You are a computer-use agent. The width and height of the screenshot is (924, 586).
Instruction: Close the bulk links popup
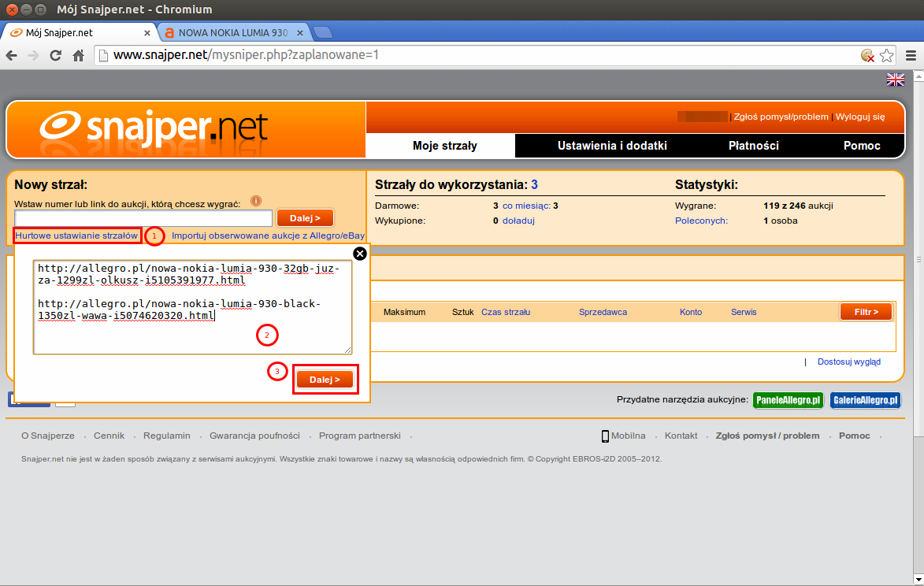pos(360,253)
